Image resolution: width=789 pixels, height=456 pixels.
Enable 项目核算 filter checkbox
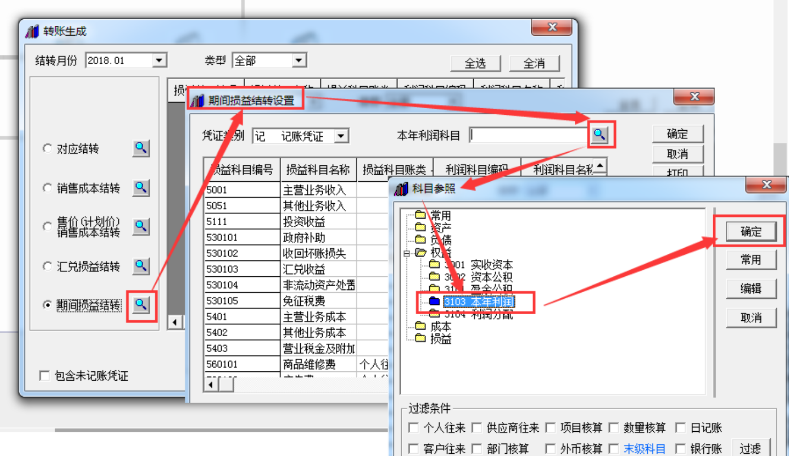pos(550,428)
